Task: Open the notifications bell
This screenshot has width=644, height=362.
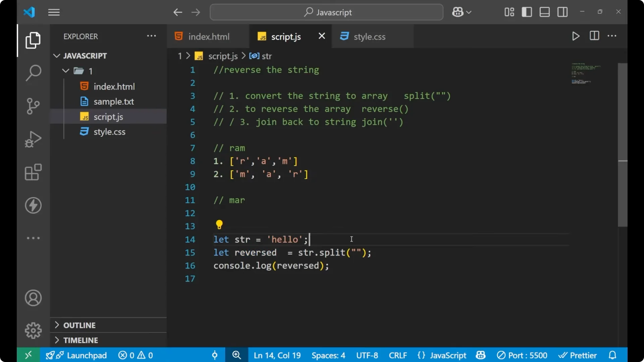Action: (x=612, y=355)
